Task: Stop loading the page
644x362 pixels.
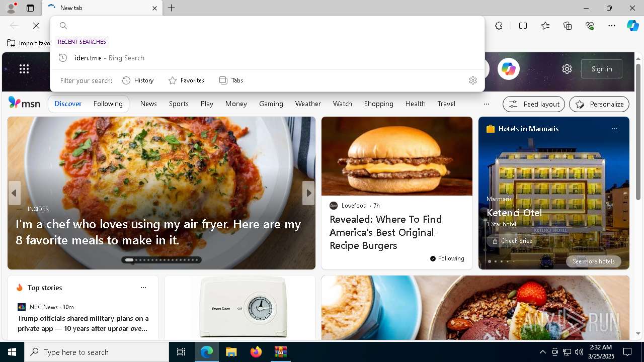Action: [36, 26]
